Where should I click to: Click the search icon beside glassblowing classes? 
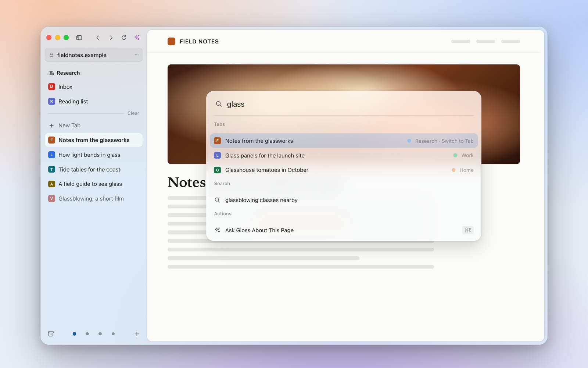point(217,200)
